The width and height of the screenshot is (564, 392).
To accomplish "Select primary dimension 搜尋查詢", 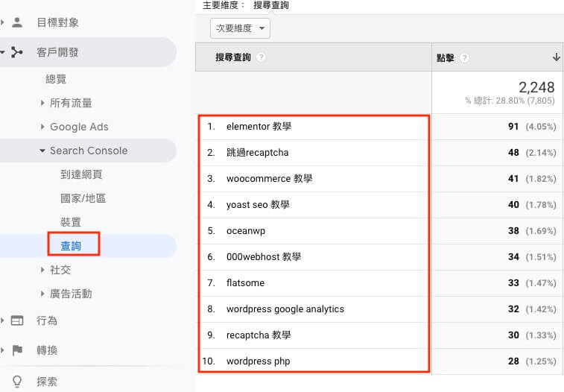I will (x=271, y=5).
